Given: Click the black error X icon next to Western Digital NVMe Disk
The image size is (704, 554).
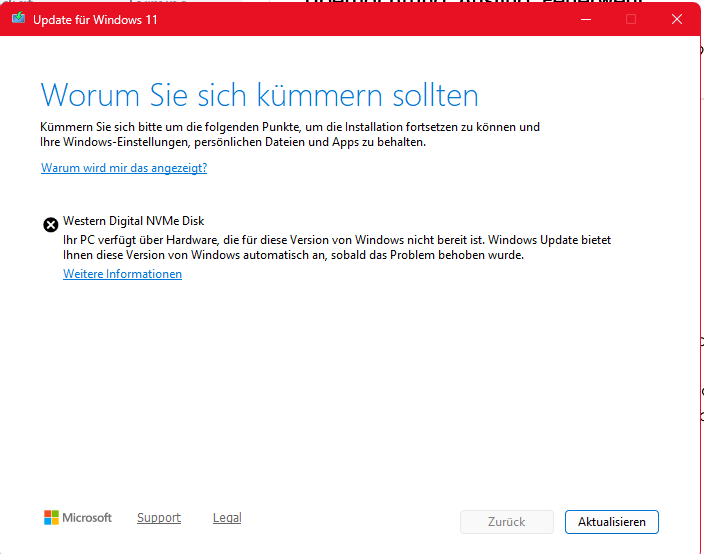Looking at the screenshot, I should click(51, 224).
